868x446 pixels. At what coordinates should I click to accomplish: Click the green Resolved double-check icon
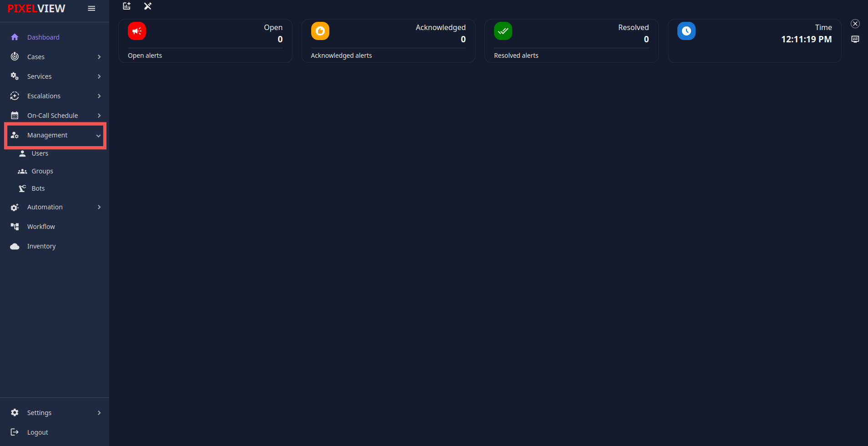[x=503, y=31]
